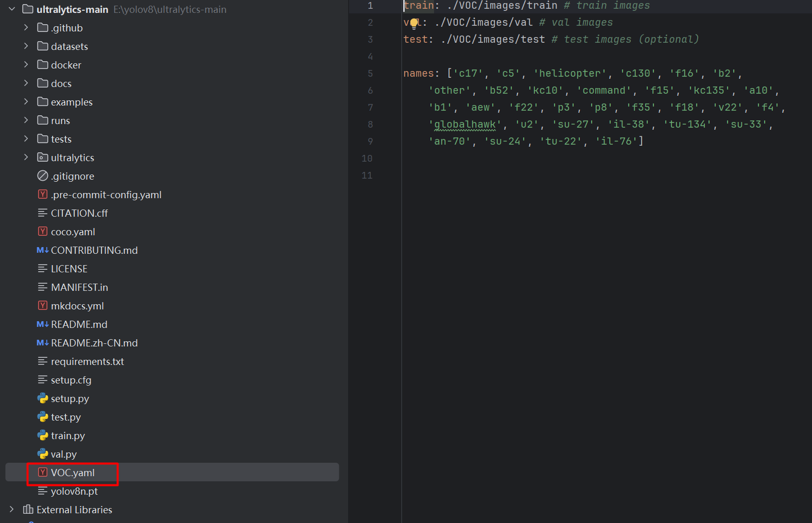This screenshot has width=812, height=523.
Task: Open CONTRIBUTING.md file
Action: tap(94, 250)
